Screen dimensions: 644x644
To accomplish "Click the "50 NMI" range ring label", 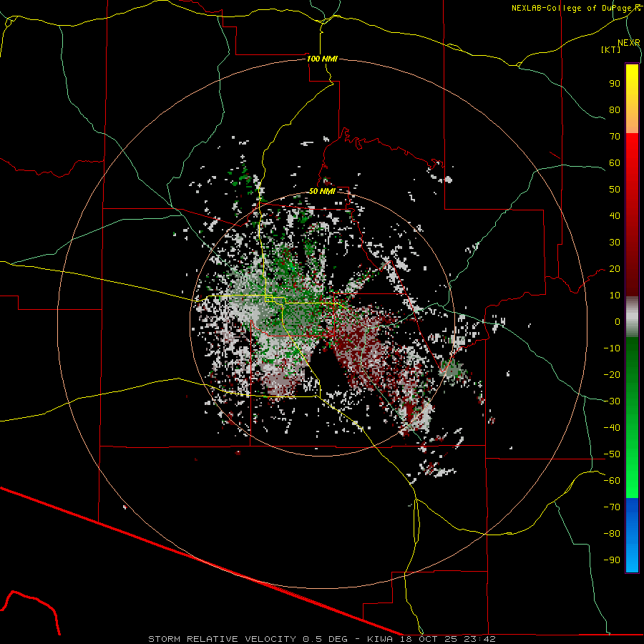I will (x=322, y=191).
